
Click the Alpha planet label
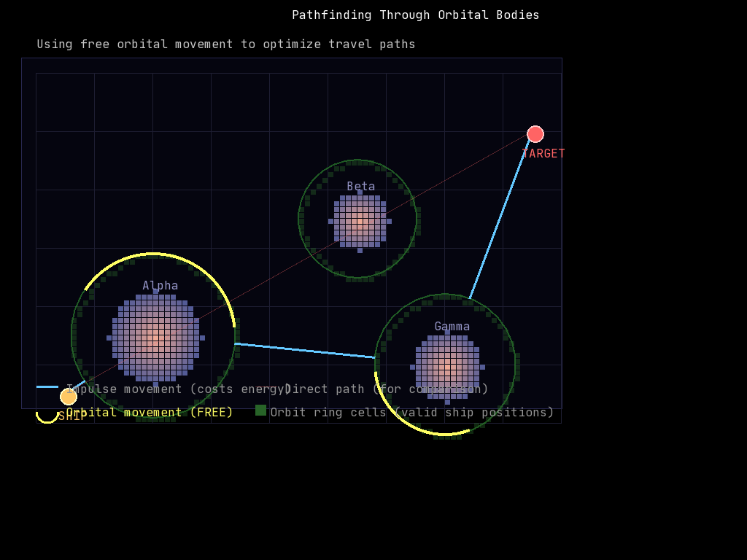[x=160, y=286]
